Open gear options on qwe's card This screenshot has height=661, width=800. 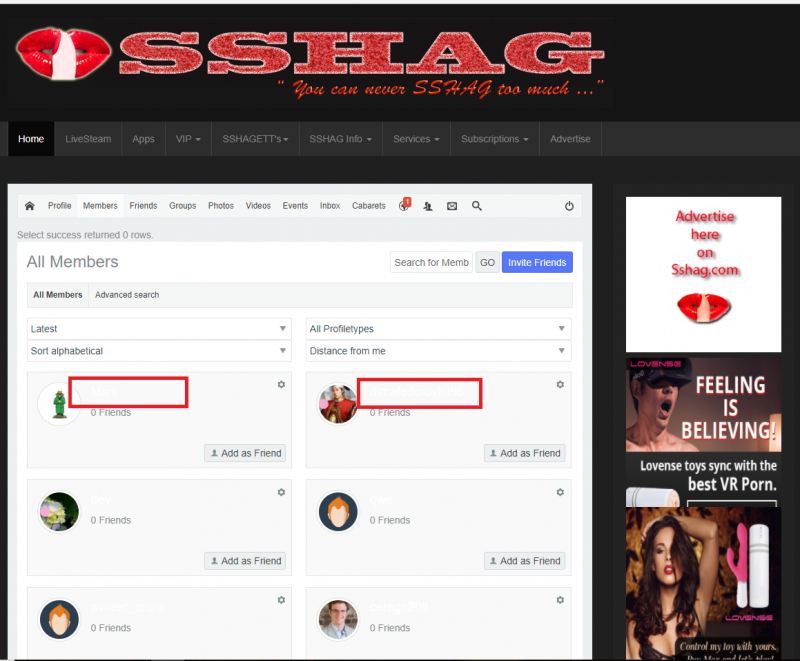click(560, 492)
